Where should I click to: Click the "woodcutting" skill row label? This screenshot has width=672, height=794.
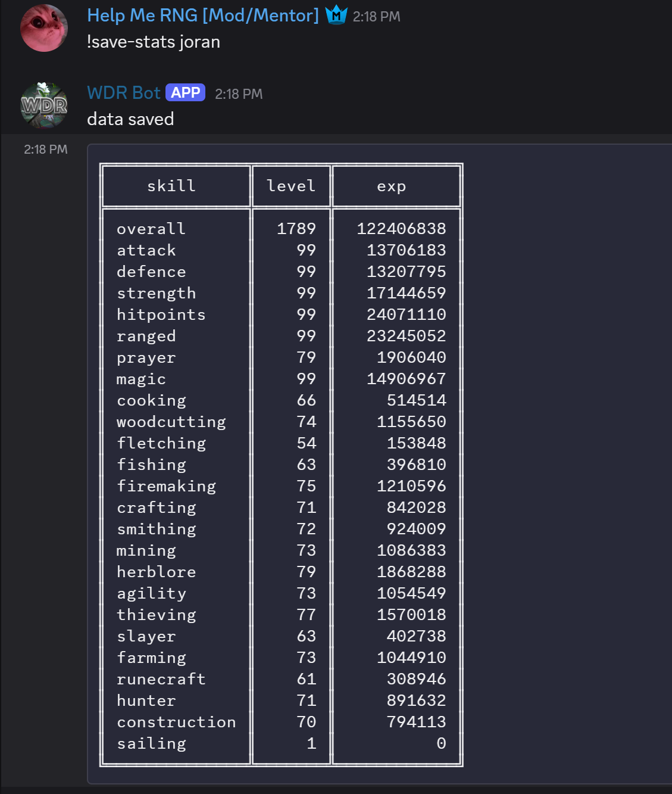(171, 422)
